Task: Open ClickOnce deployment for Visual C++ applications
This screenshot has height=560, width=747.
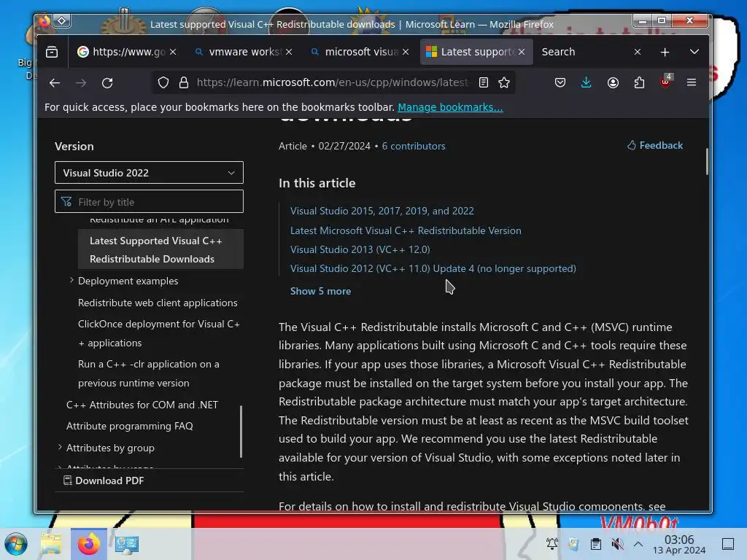Action: coord(159,333)
